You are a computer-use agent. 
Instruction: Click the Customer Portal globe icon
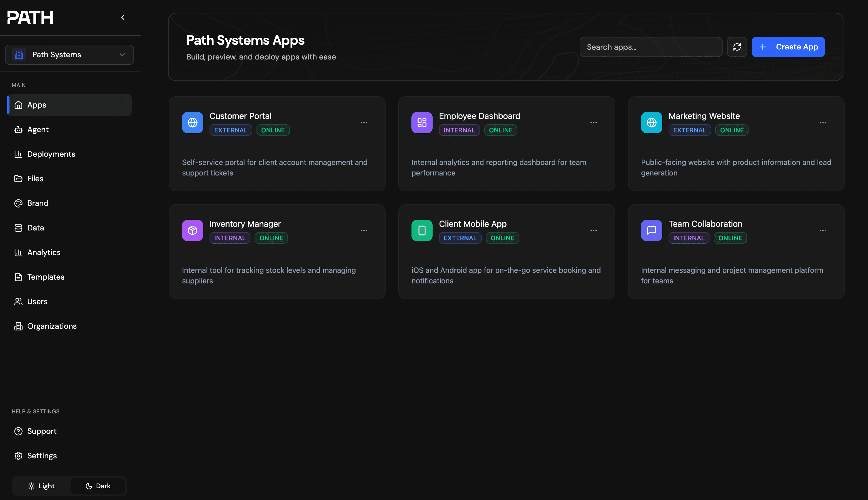pyautogui.click(x=192, y=123)
